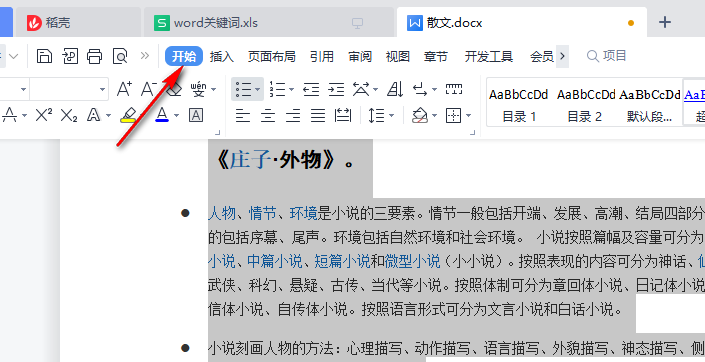Screen dimensions: 705x362
Task: Apply 目录 2 style
Action: (585, 105)
